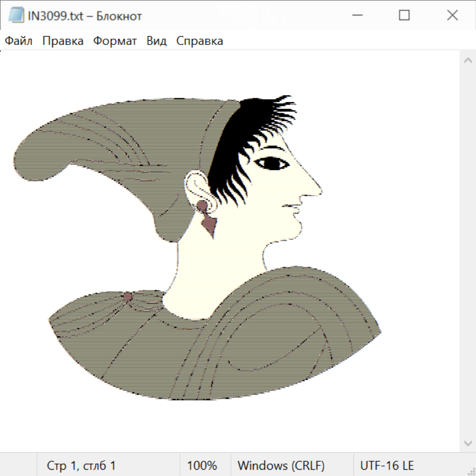The image size is (476, 476).
Task: Open the Формат menu
Action: pyautogui.click(x=115, y=41)
